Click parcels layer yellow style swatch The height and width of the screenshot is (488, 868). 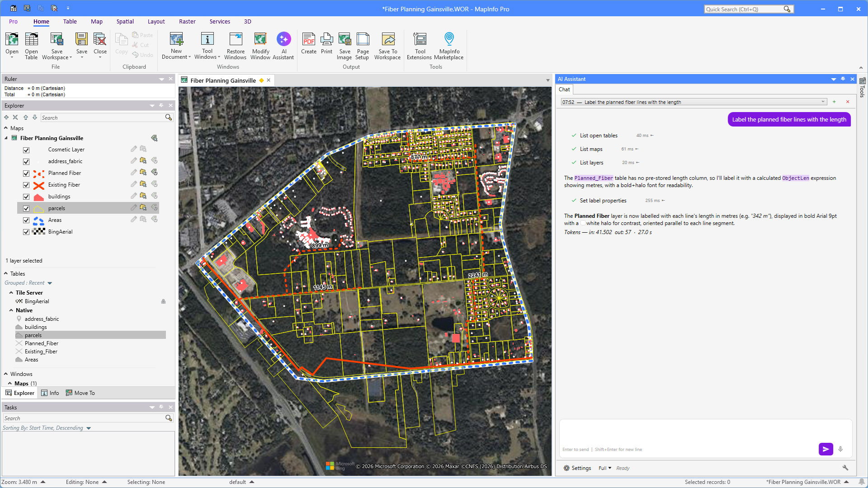(39, 209)
